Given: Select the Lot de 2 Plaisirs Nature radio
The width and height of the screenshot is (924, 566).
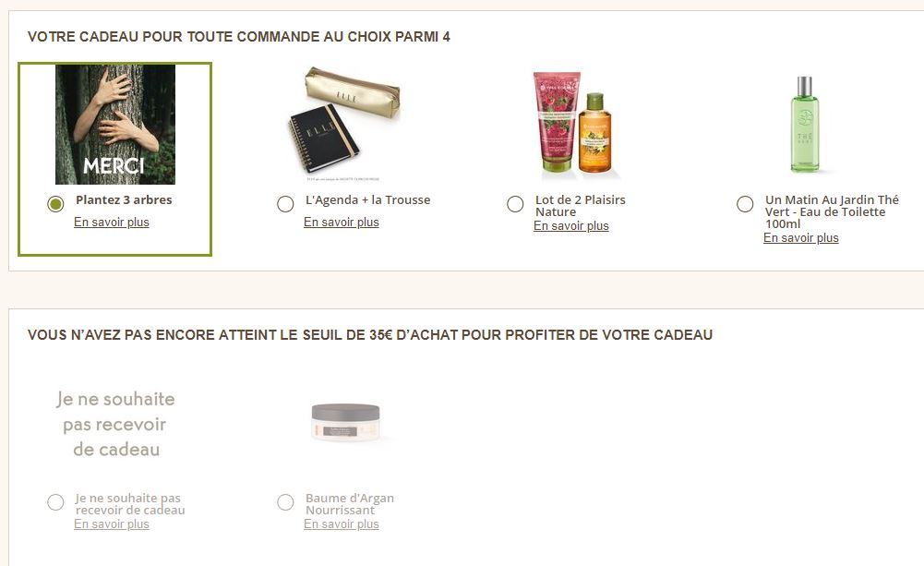Looking at the screenshot, I should pyautogui.click(x=515, y=204).
